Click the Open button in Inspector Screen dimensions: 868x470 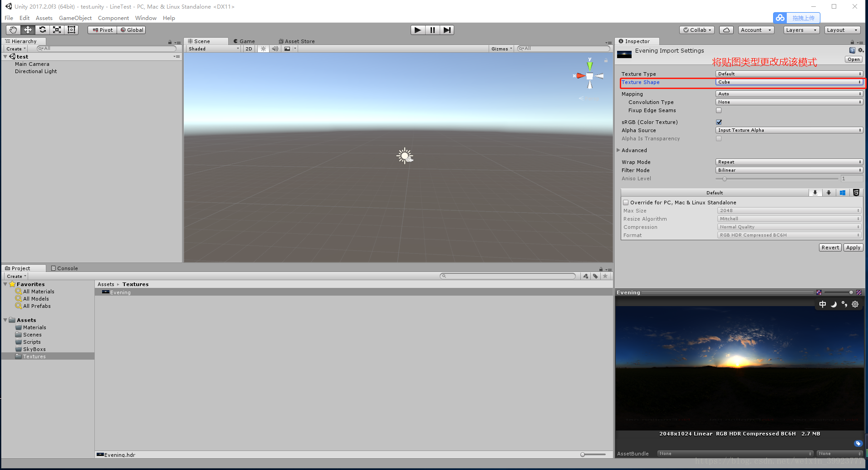853,59
